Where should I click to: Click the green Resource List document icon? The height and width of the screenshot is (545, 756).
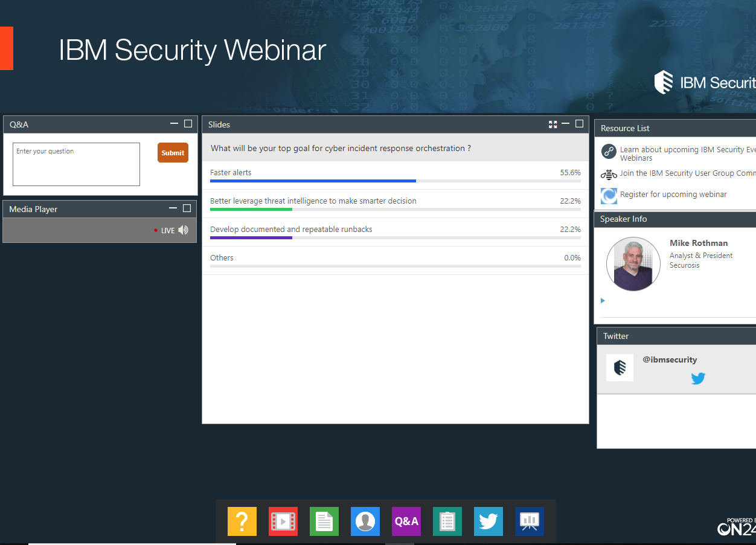(x=324, y=521)
